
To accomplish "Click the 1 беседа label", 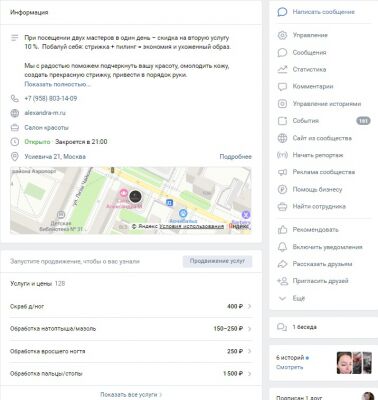I will click(305, 327).
